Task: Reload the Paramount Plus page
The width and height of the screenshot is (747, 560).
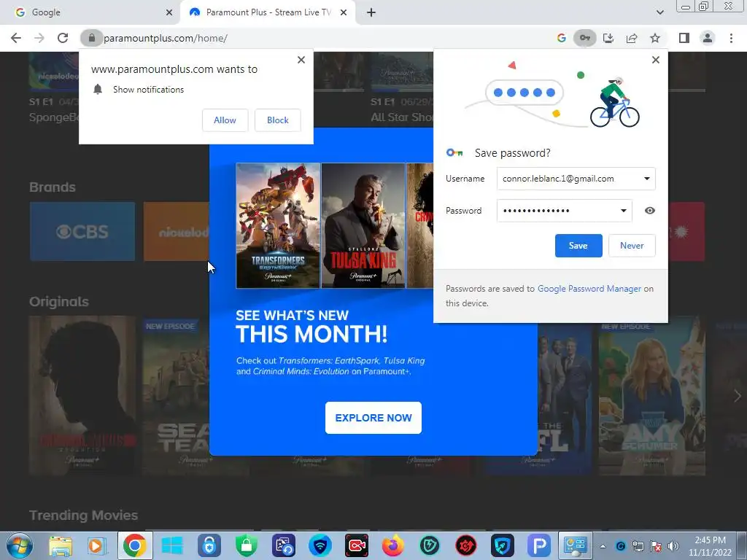Action: (63, 38)
